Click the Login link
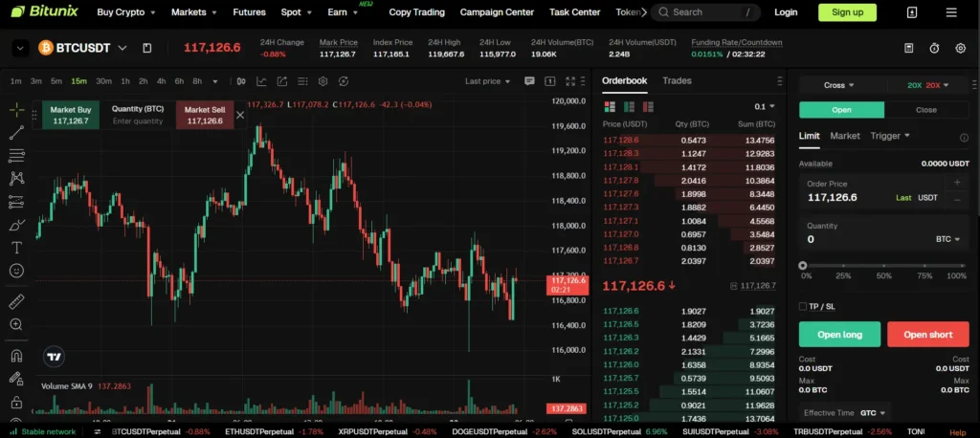 (786, 11)
